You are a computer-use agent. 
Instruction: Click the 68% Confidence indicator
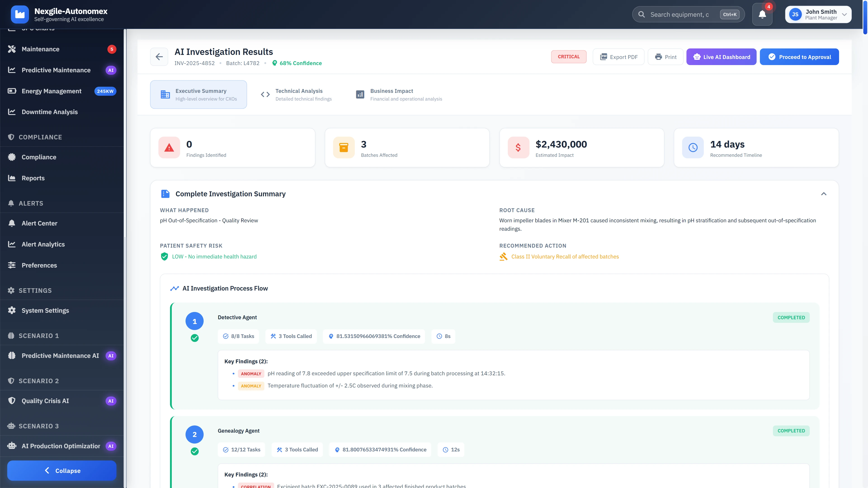coord(297,63)
